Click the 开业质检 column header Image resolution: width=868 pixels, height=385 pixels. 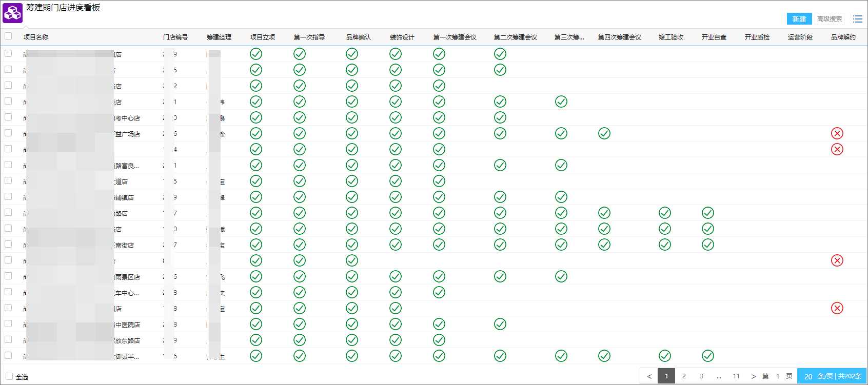click(x=757, y=37)
